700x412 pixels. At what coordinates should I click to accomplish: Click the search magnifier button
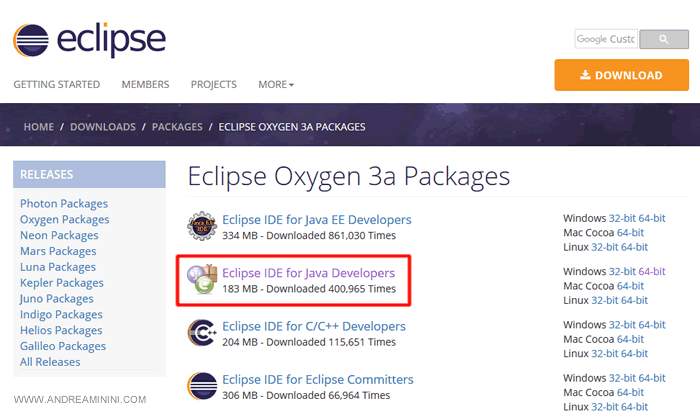click(665, 39)
